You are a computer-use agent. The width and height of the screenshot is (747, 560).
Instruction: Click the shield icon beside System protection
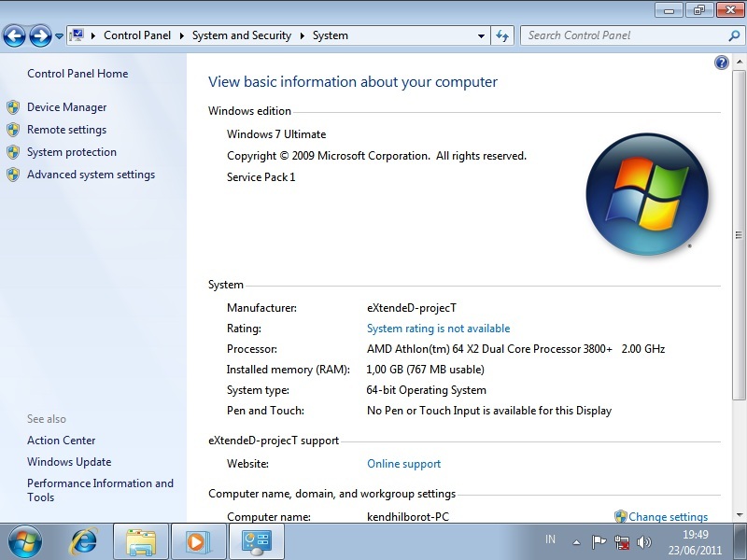(x=13, y=152)
